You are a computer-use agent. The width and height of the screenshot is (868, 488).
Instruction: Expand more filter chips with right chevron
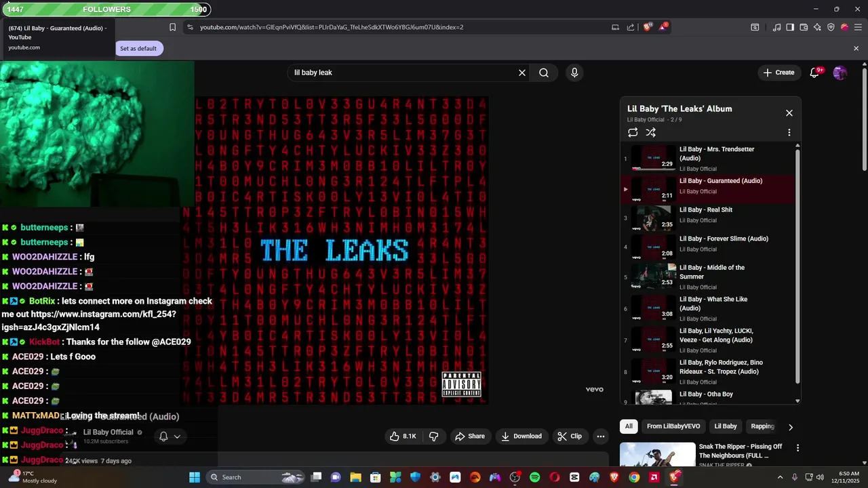(790, 427)
